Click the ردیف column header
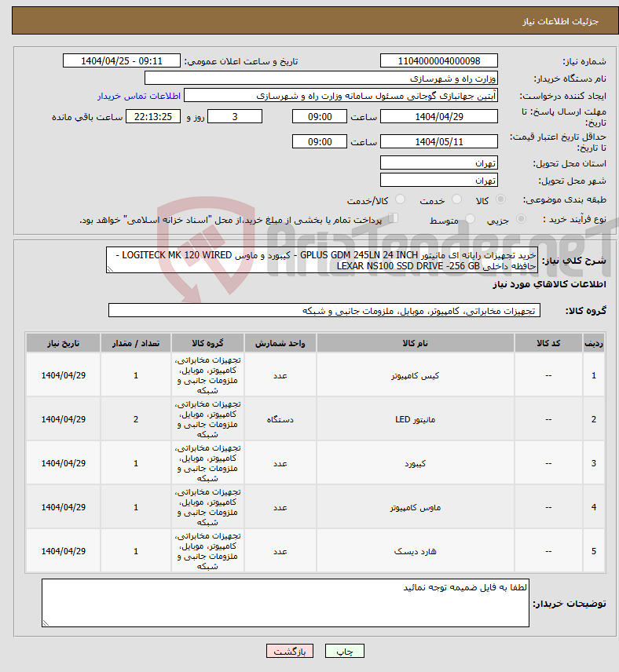The width and height of the screenshot is (619, 672). (594, 343)
